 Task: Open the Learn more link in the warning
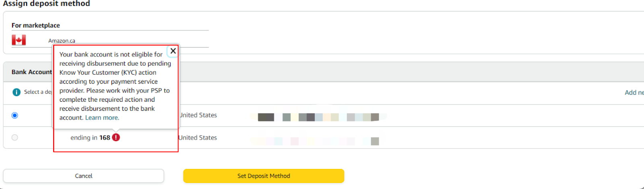(x=102, y=118)
